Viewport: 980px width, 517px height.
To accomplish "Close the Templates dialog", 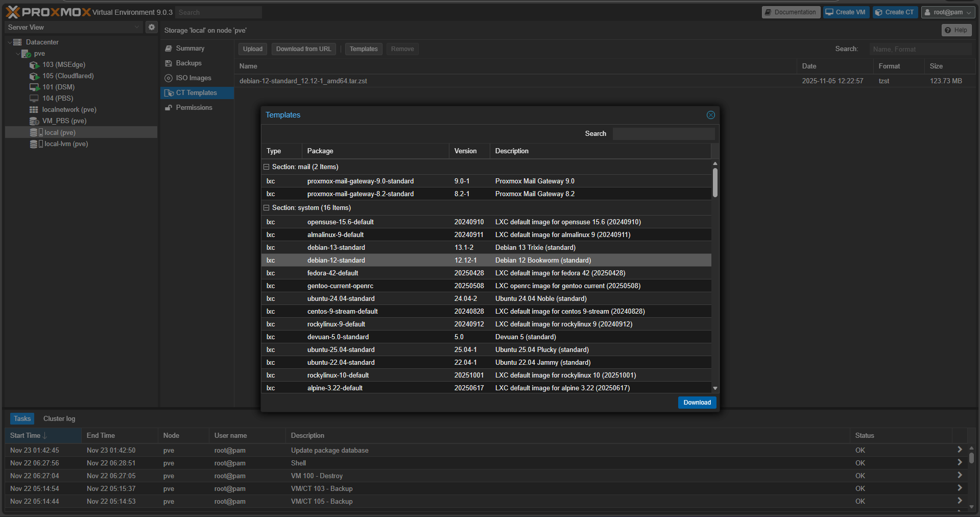I will click(710, 115).
